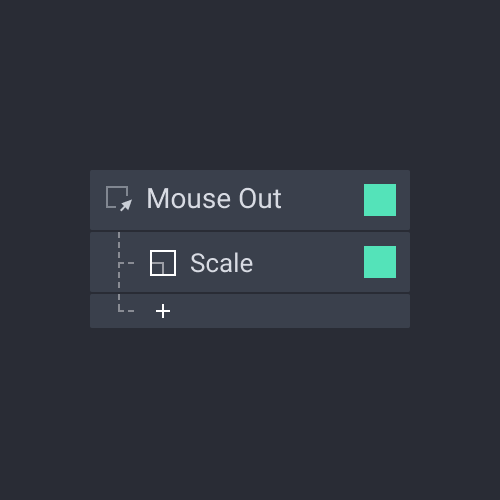Click the dark background right of the panel
The height and width of the screenshot is (500, 500).
455,249
